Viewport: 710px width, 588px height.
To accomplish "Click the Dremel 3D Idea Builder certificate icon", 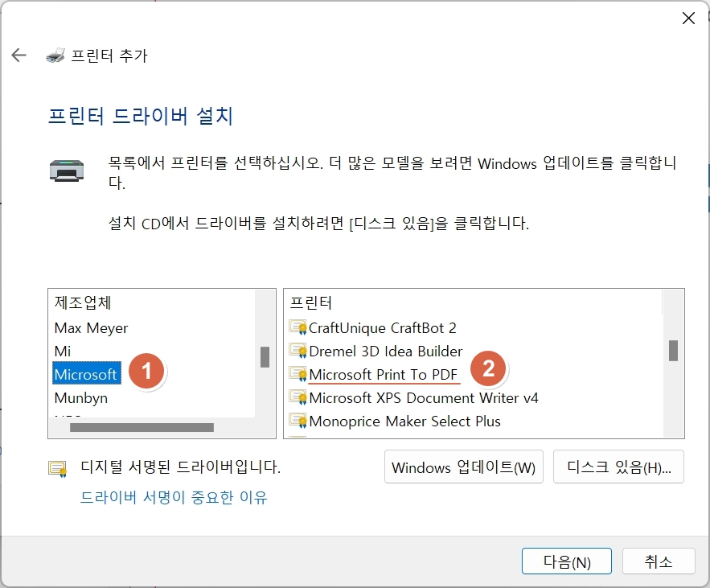I will pos(298,351).
